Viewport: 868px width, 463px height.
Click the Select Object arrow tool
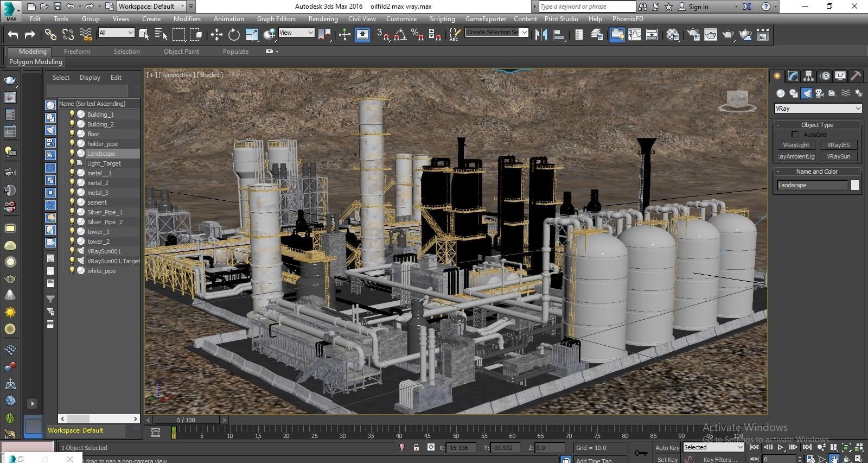click(144, 35)
